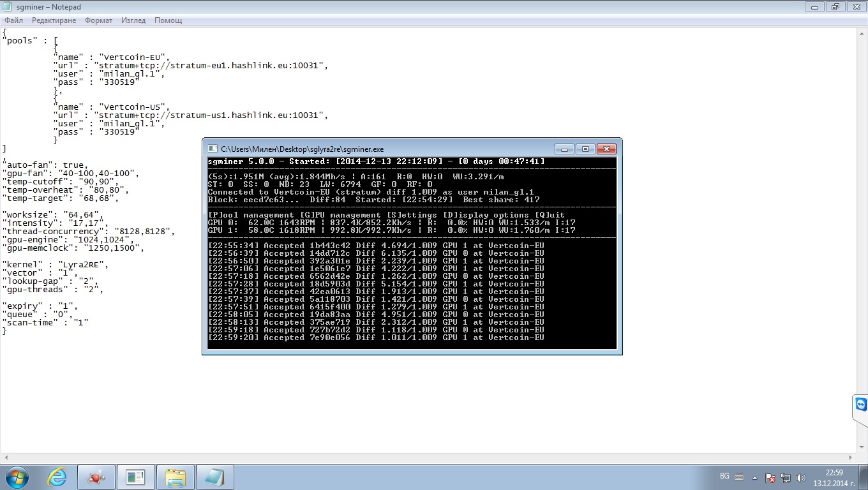Click the "worksize": "64,64" line

(53, 214)
